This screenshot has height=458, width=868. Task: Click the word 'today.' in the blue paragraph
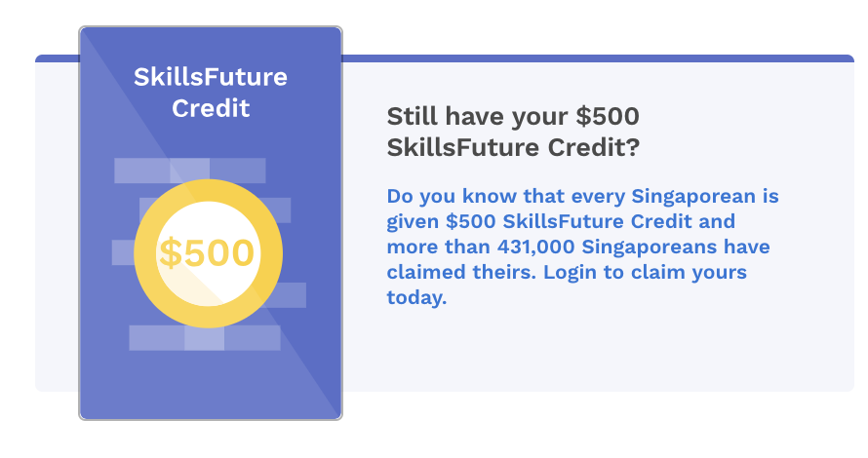pyautogui.click(x=416, y=297)
